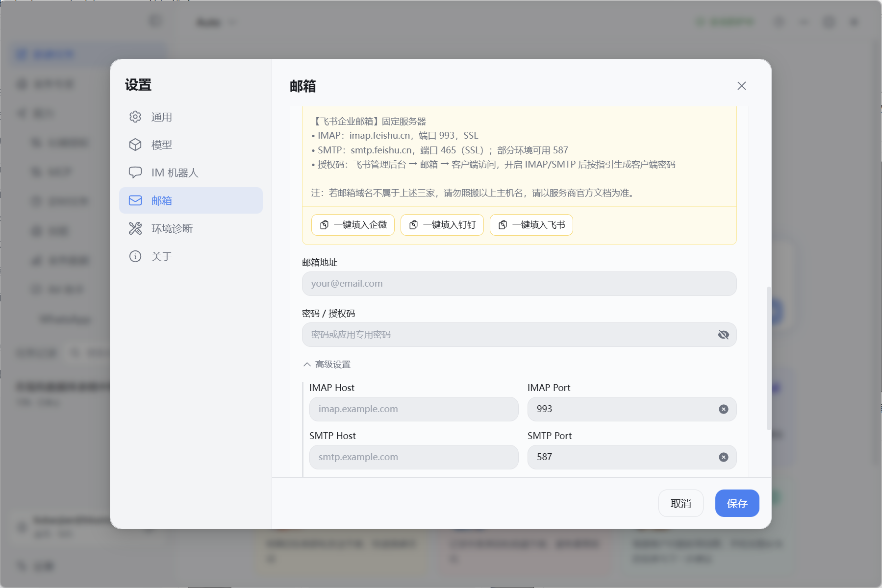Image resolution: width=882 pixels, height=588 pixels.
Task: Click the SMTP smtp.feishu.cn server info line
Action: (x=440, y=150)
